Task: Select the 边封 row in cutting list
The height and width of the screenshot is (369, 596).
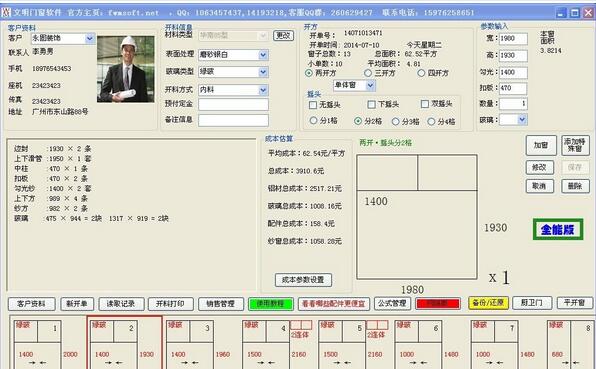Action: click(x=53, y=149)
